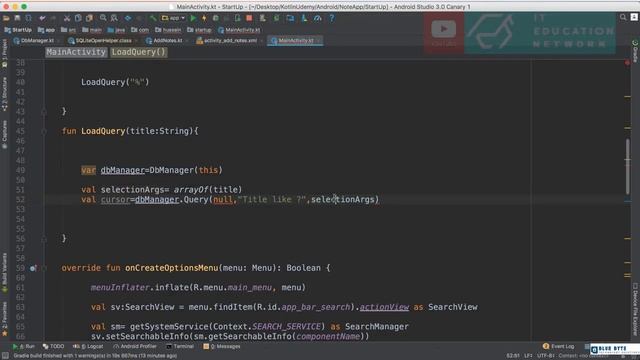Click the green Run app button
Image resolution: width=640 pixels, height=360 pixels.
[x=193, y=18]
